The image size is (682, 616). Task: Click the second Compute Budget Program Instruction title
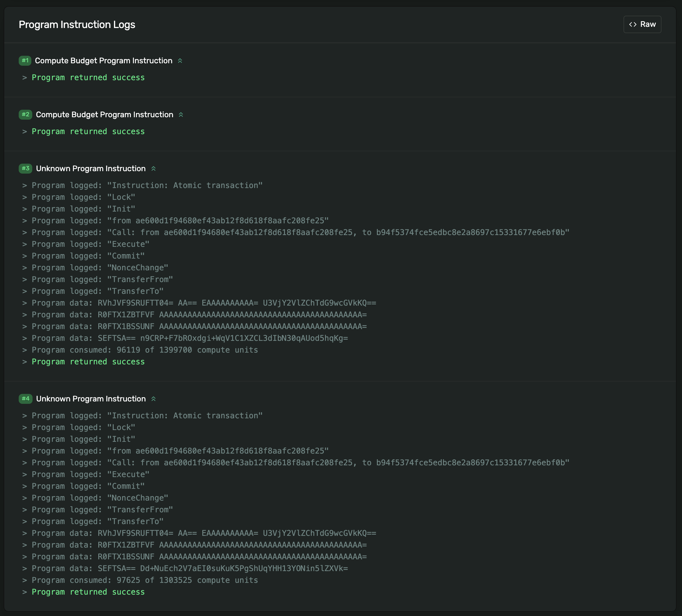pyautogui.click(x=105, y=115)
